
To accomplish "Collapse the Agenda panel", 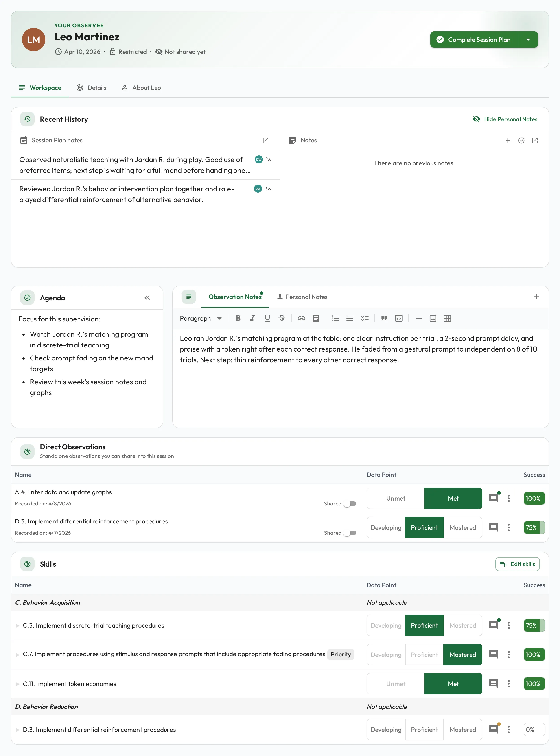I will tap(147, 297).
